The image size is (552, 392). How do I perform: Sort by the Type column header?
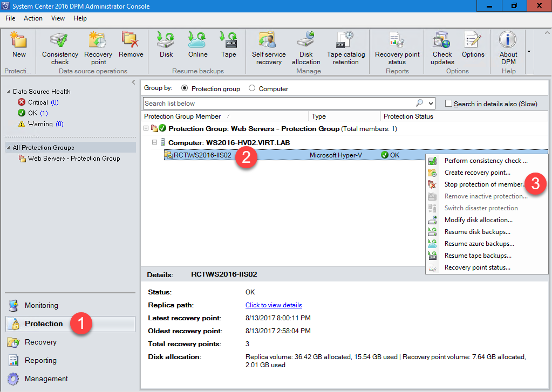[x=345, y=116]
